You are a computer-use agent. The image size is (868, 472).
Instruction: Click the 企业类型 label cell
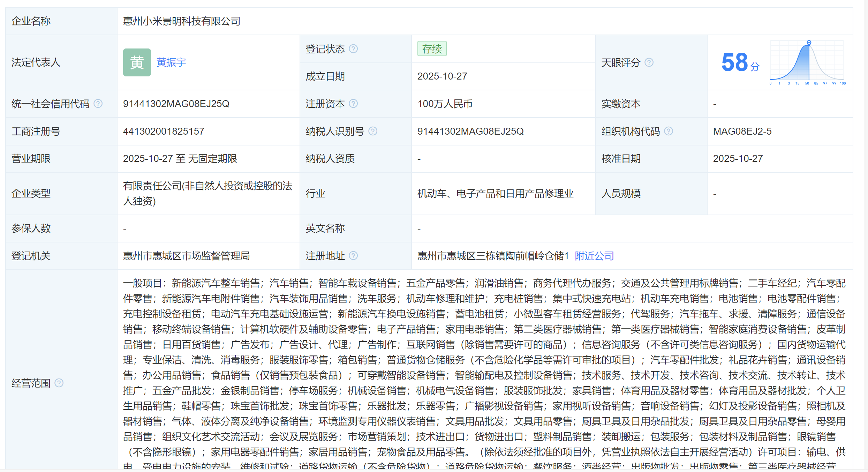point(61,193)
